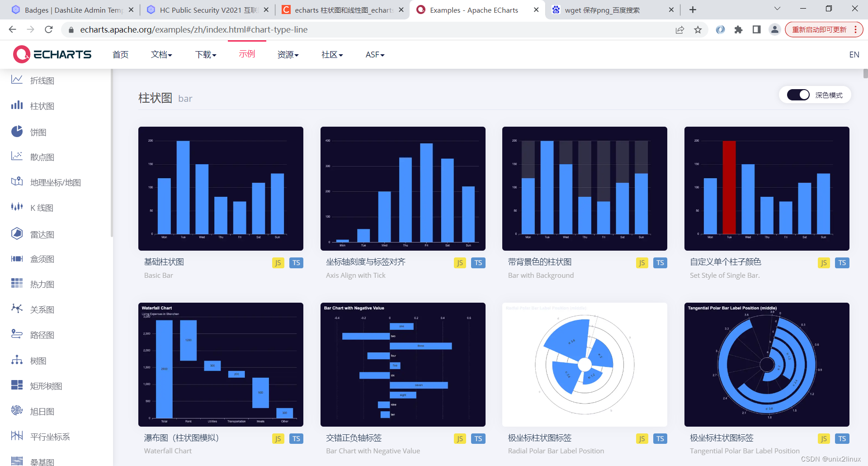Open TS version of 瀑布图

tap(296, 438)
